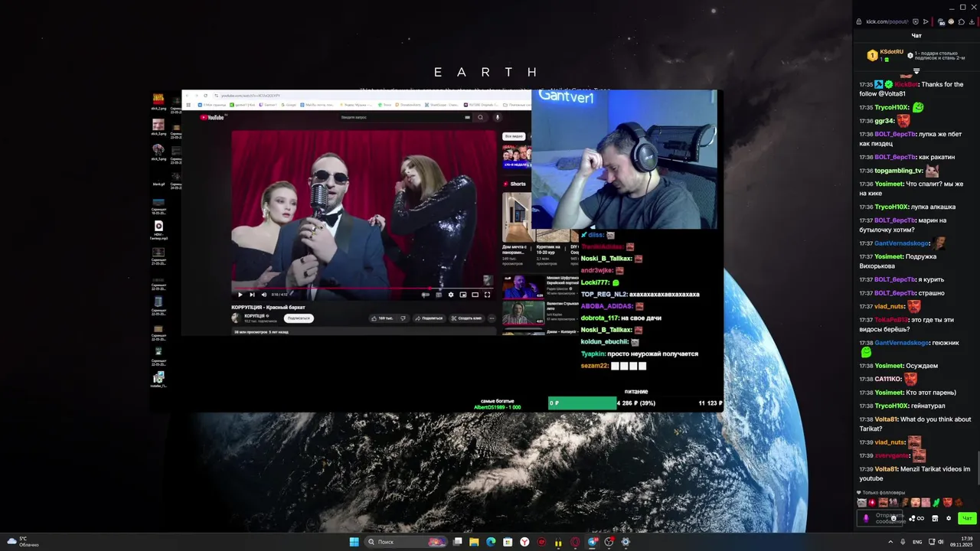
Task: Seek on the YouTube video progress bar
Action: click(x=364, y=289)
